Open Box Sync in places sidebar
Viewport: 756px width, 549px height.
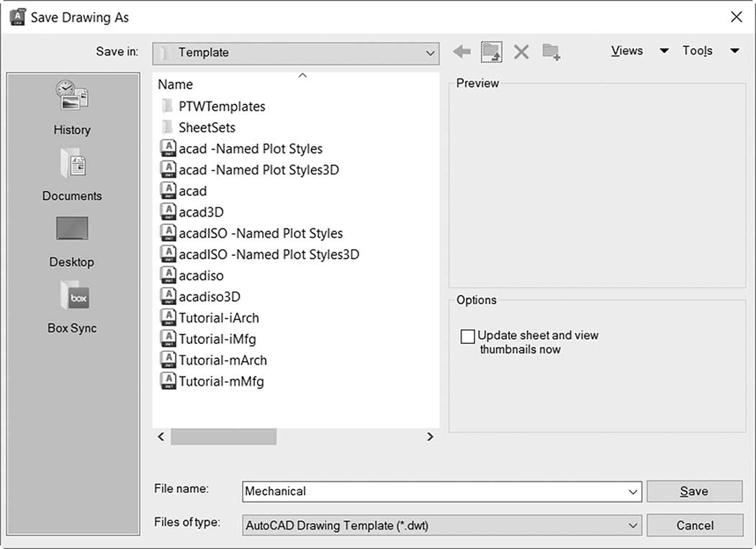click(x=72, y=307)
